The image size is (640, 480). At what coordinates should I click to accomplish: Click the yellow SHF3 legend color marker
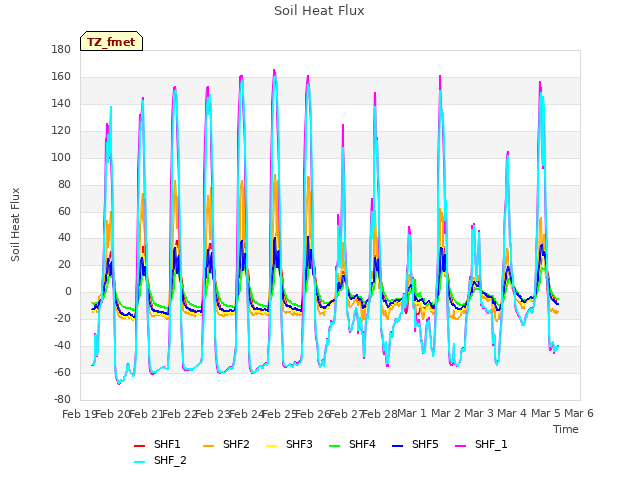pyautogui.click(x=271, y=446)
